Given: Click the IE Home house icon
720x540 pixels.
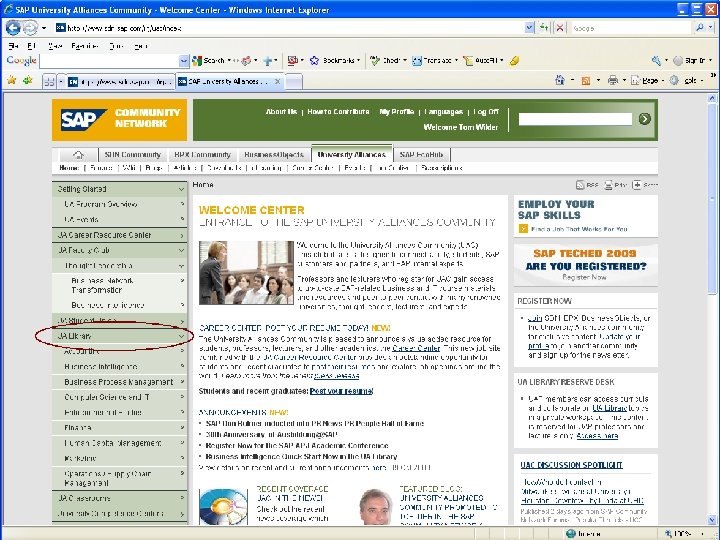Looking at the screenshot, I should pyautogui.click(x=560, y=80).
